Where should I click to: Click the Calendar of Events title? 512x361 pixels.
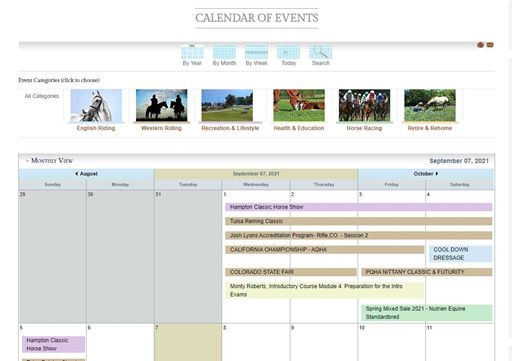click(257, 18)
